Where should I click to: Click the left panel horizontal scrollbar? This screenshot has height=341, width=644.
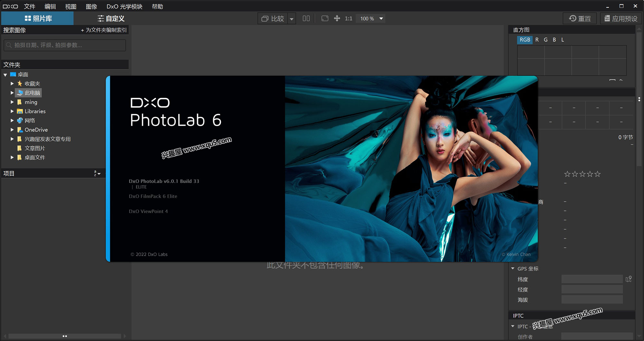click(x=64, y=336)
